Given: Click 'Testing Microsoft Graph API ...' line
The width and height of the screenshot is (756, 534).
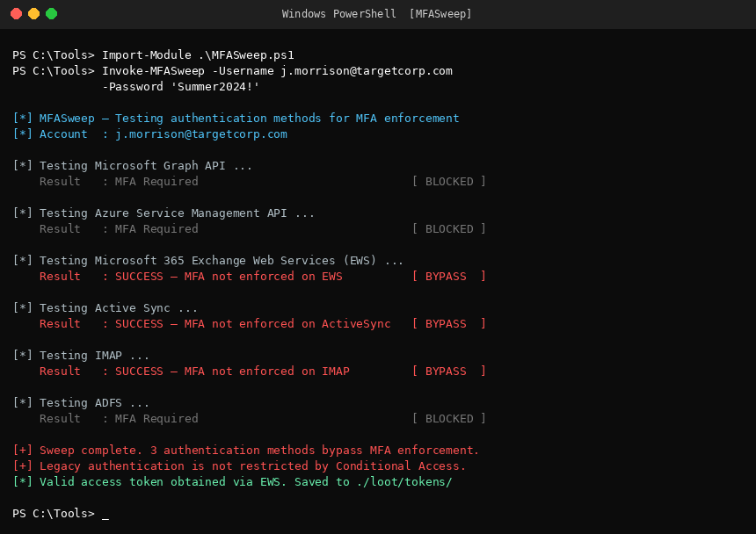Looking at the screenshot, I should point(133,166).
